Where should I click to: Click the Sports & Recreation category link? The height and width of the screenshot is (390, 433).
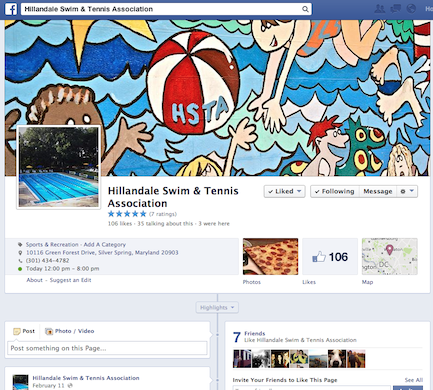[52, 244]
